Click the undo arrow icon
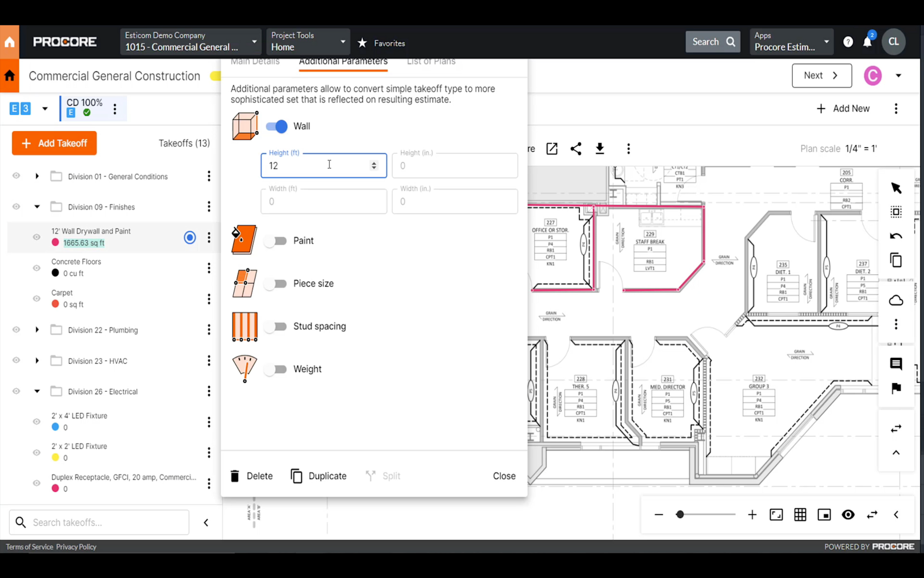 click(896, 236)
